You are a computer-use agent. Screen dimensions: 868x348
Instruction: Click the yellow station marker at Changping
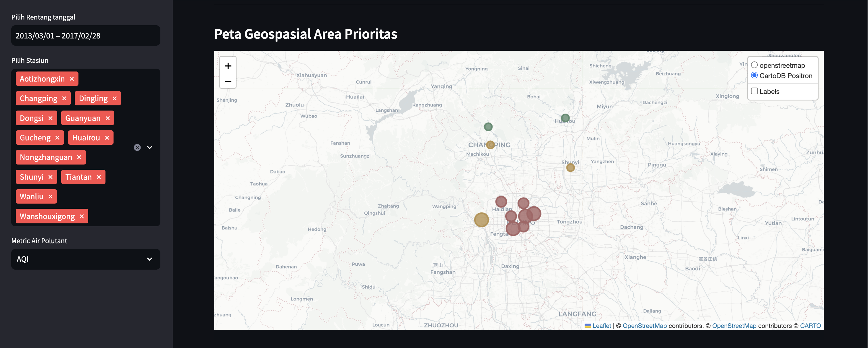click(491, 145)
